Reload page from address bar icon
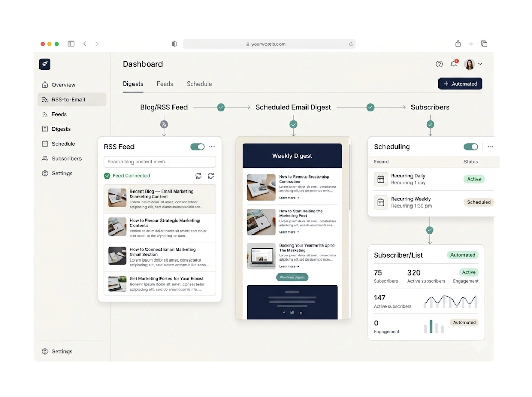The width and height of the screenshot is (532, 397). pos(351,44)
